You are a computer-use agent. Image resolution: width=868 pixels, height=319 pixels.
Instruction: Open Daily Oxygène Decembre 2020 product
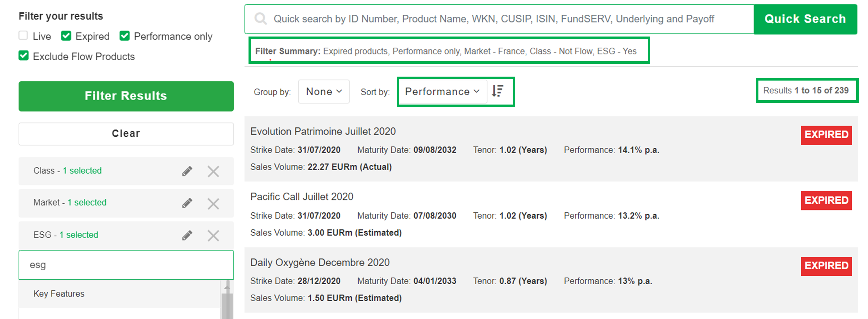(320, 262)
